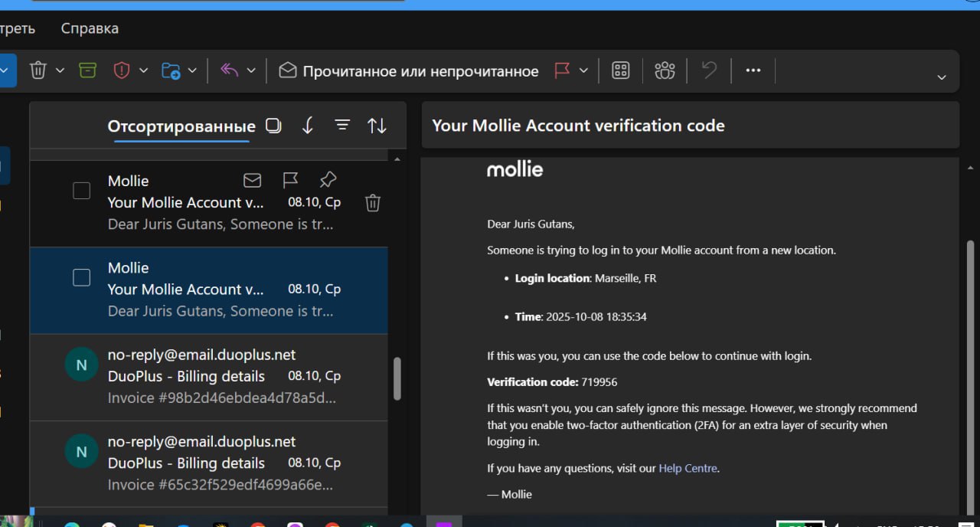Screen dimensions: 980x527
Task: Click the sort up-down arrows icon
Action: 377,126
